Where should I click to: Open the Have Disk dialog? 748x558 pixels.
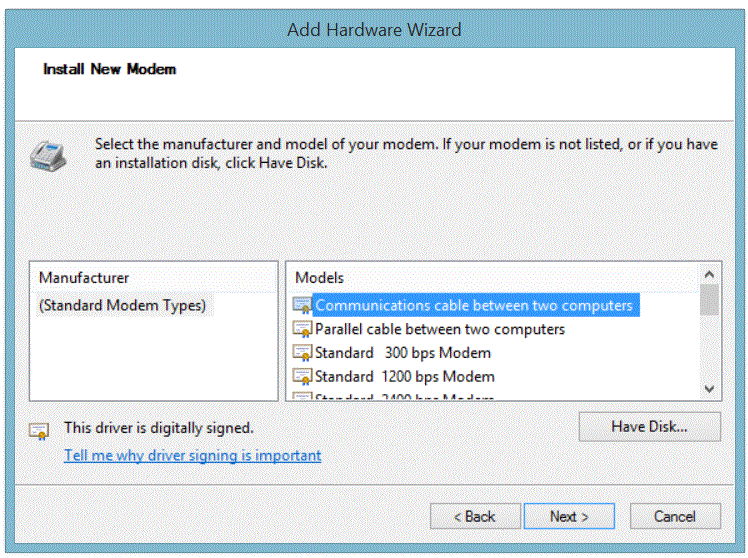click(649, 427)
